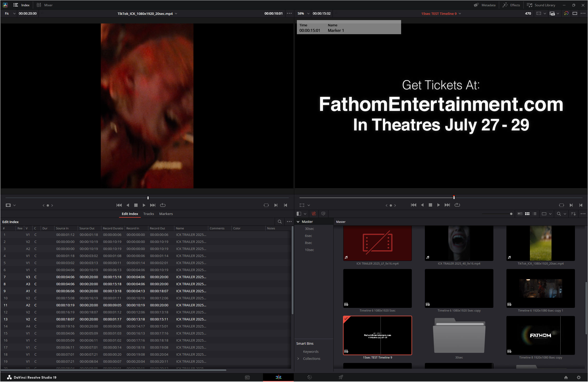This screenshot has width=588, height=382.
Task: Click Mark Out icon in timeline viewer
Action: (581, 205)
